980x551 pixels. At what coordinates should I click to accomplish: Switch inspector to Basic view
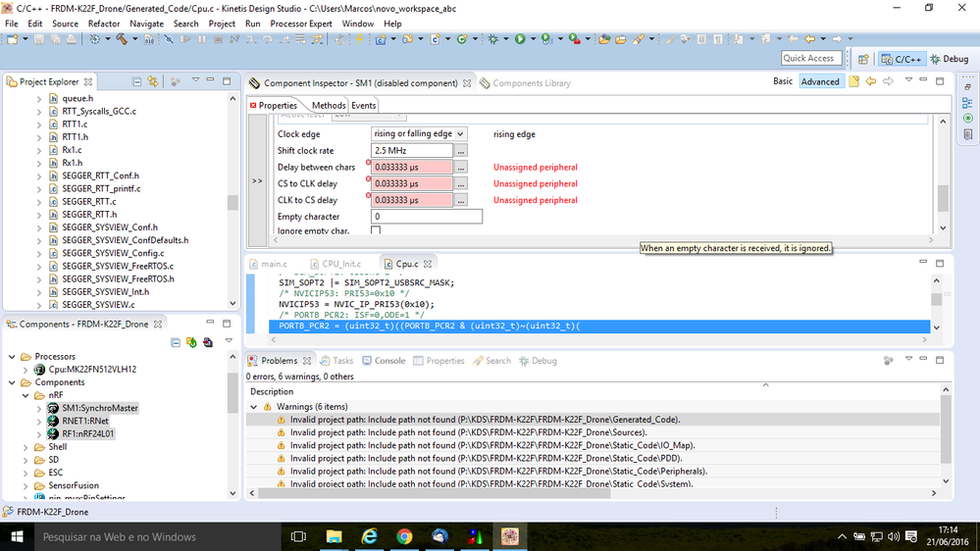783,81
